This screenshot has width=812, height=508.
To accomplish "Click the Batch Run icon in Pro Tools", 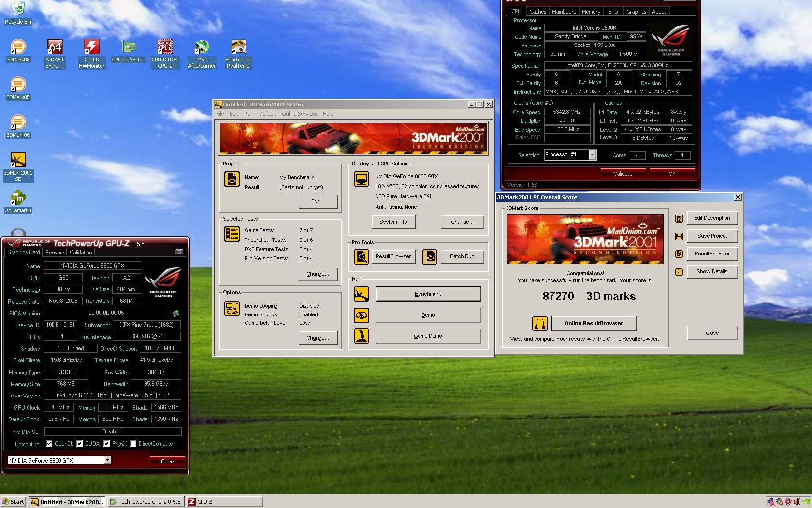I will pos(430,256).
